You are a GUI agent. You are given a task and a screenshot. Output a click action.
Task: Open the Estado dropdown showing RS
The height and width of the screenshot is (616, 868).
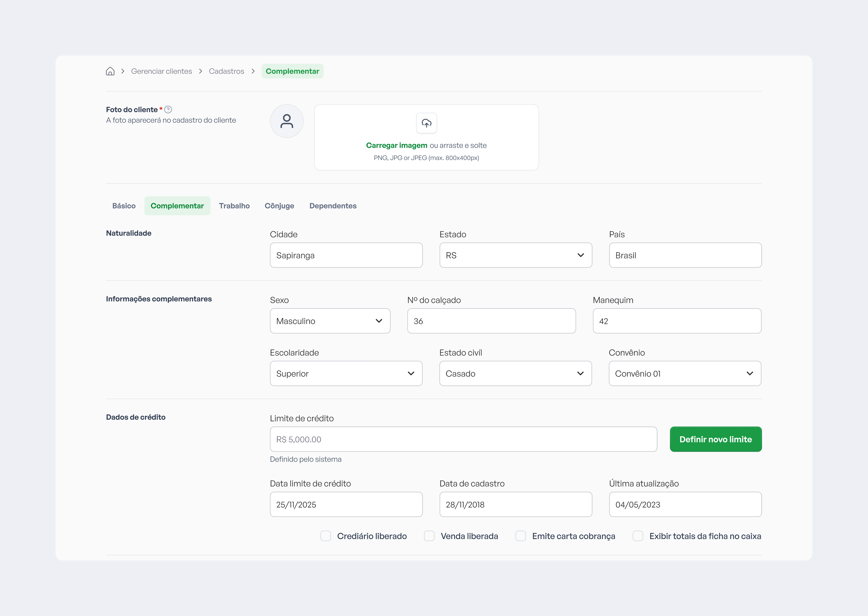516,255
